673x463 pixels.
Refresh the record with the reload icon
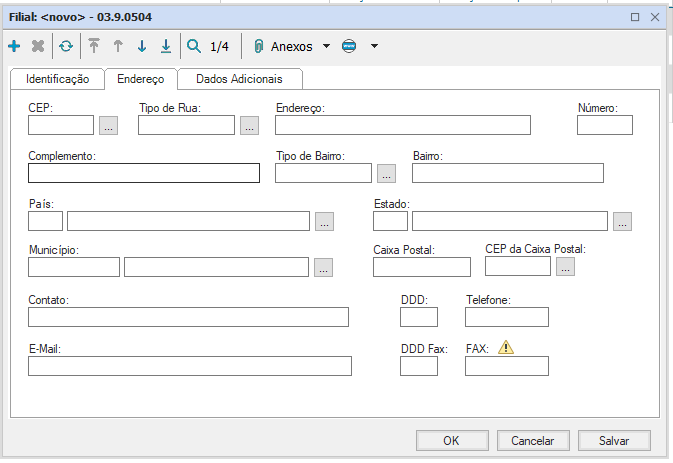66,46
